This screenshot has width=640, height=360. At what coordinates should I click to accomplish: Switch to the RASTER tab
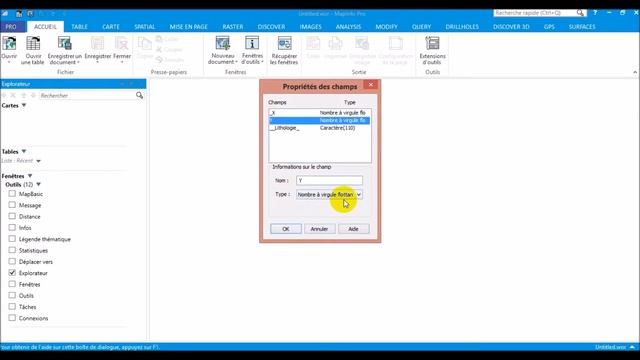pos(233,27)
